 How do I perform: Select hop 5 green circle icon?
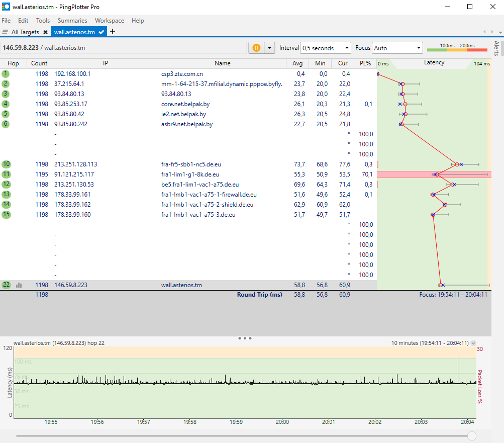click(x=6, y=114)
